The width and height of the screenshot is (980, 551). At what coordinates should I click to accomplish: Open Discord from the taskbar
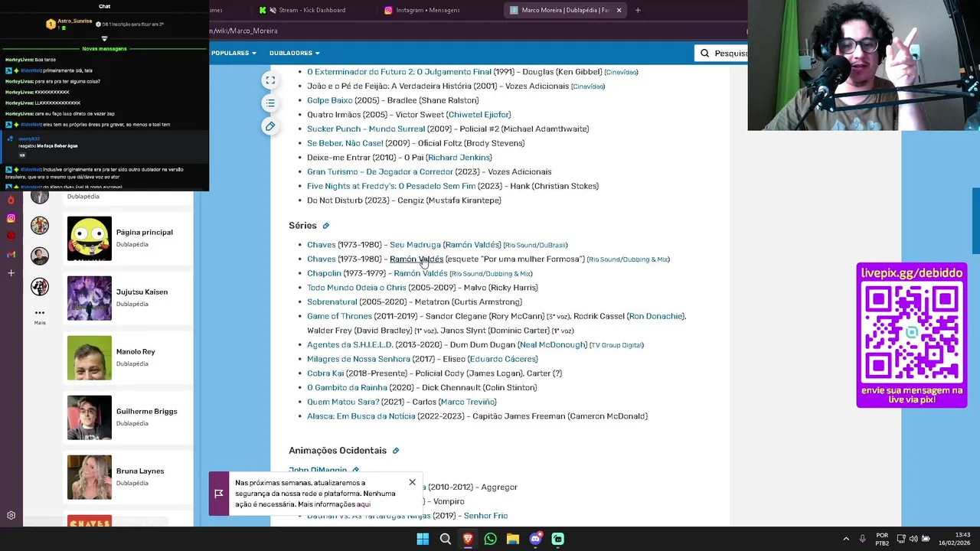535,539
